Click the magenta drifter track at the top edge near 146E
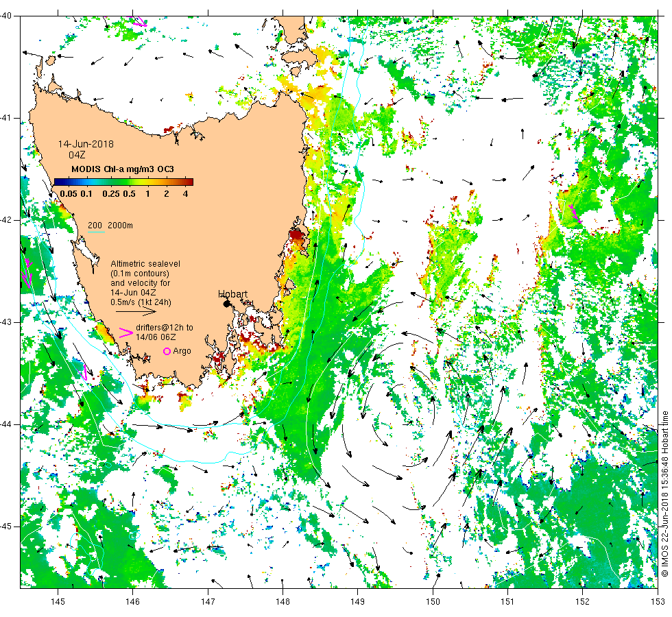Viewport: 672px width, 617px height. (x=139, y=21)
